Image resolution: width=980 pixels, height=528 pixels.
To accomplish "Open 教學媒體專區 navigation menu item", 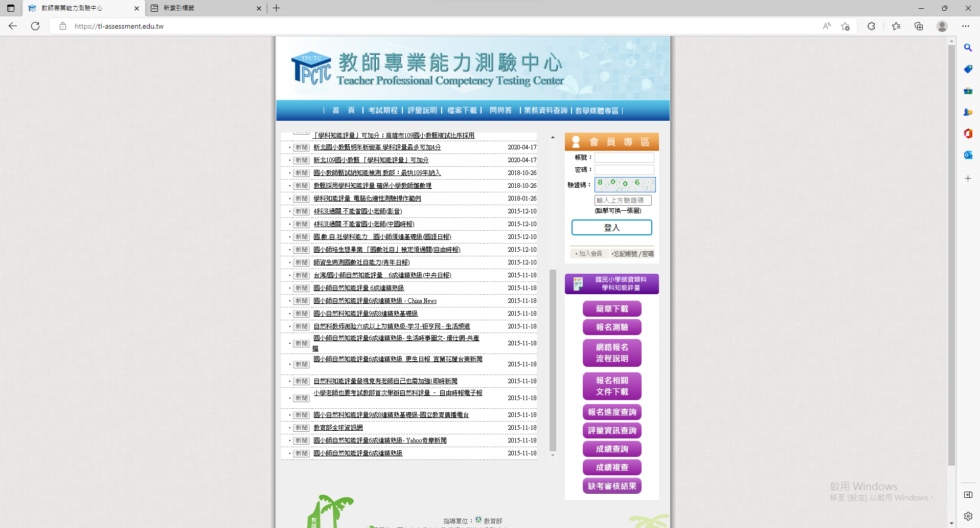I will coord(597,111).
